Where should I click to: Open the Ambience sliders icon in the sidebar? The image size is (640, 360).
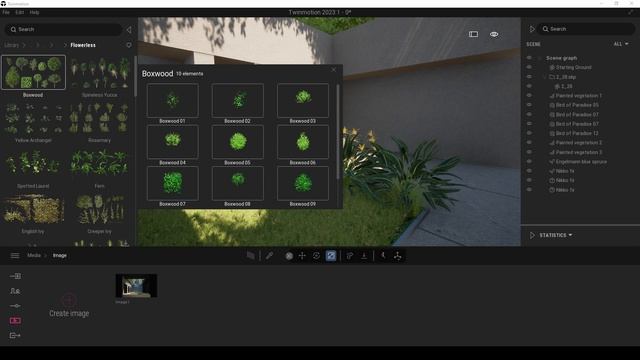(15, 306)
